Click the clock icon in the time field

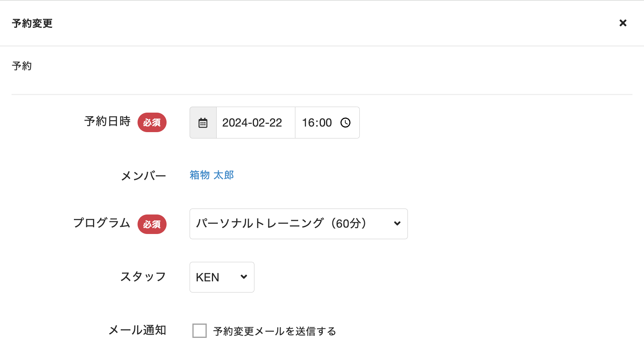(x=345, y=123)
